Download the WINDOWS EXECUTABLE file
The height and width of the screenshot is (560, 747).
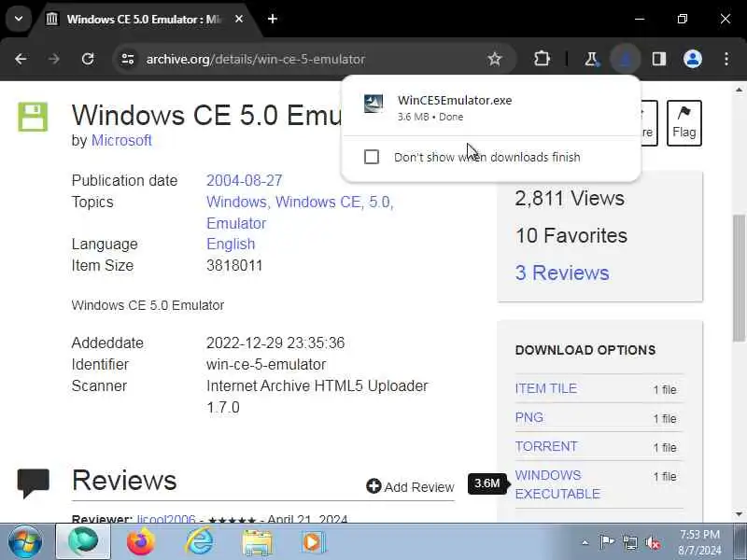557,484
